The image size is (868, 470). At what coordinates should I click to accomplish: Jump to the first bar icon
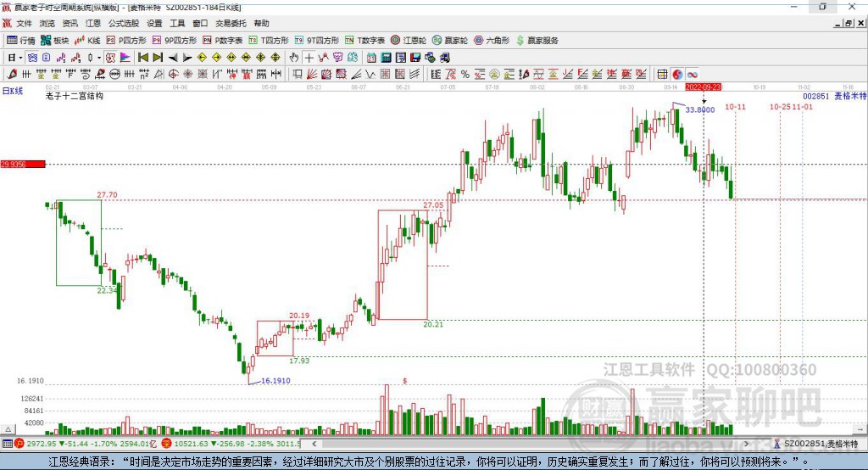[x=142, y=58]
